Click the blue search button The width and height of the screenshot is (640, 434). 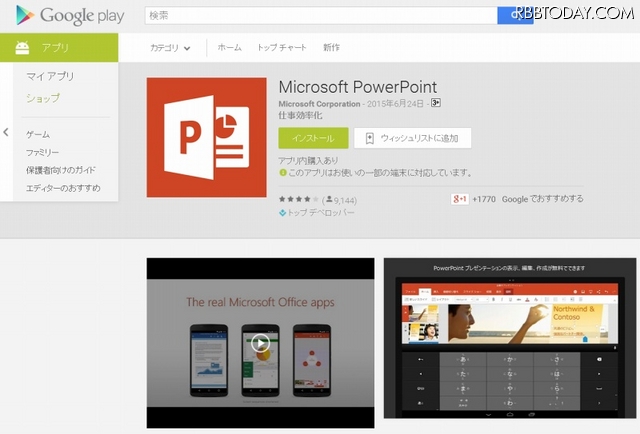[515, 16]
